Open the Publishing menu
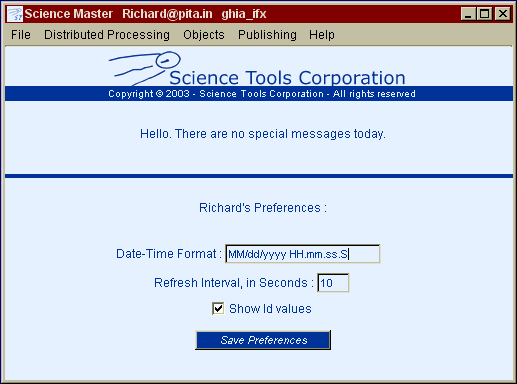This screenshot has height=384, width=517. click(267, 35)
